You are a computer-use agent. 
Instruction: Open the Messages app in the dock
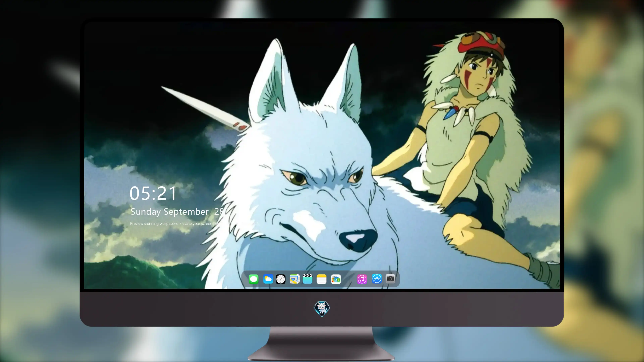coord(254,279)
